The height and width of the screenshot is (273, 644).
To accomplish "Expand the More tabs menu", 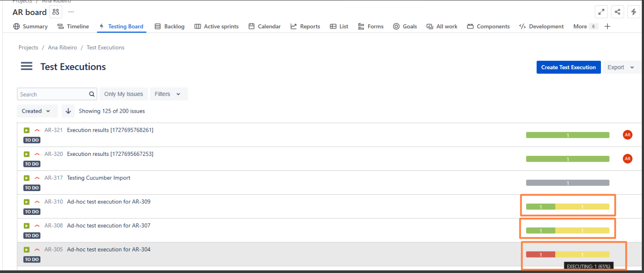I will coord(585,26).
